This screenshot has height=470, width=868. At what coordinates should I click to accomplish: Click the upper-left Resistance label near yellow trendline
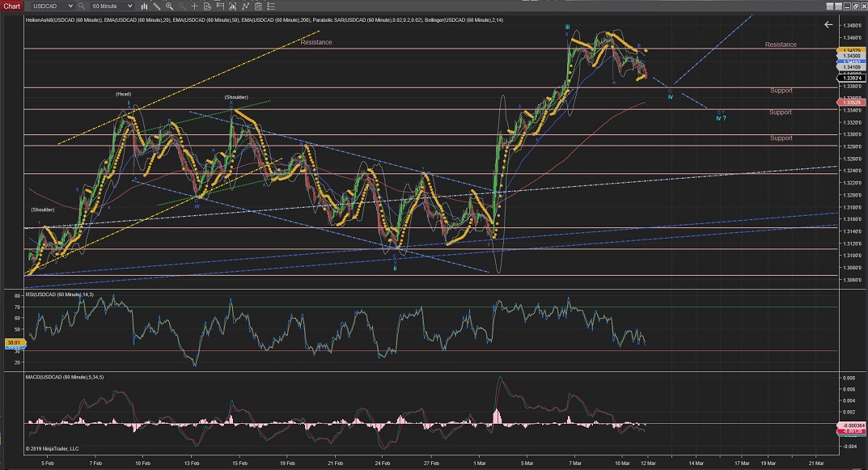click(x=316, y=42)
